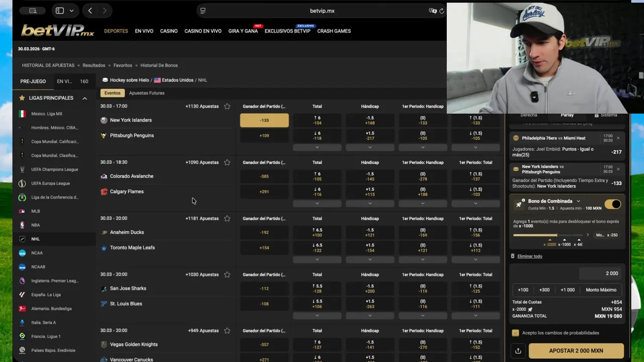Favorite the Anaheim Ducks match star
The width and height of the screenshot is (644, 362).
(227, 218)
